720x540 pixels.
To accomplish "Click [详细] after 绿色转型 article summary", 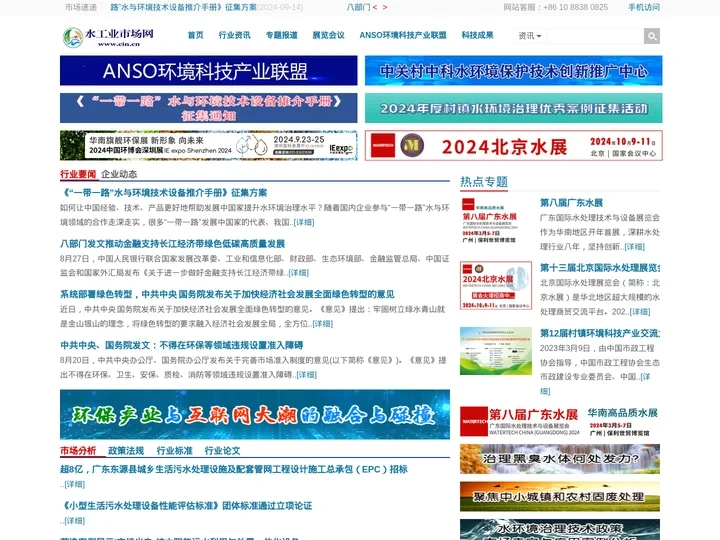I will click(322, 324).
